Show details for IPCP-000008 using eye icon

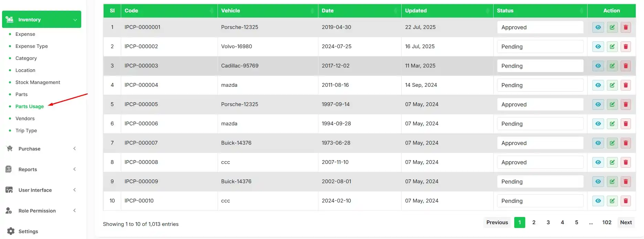tap(598, 162)
